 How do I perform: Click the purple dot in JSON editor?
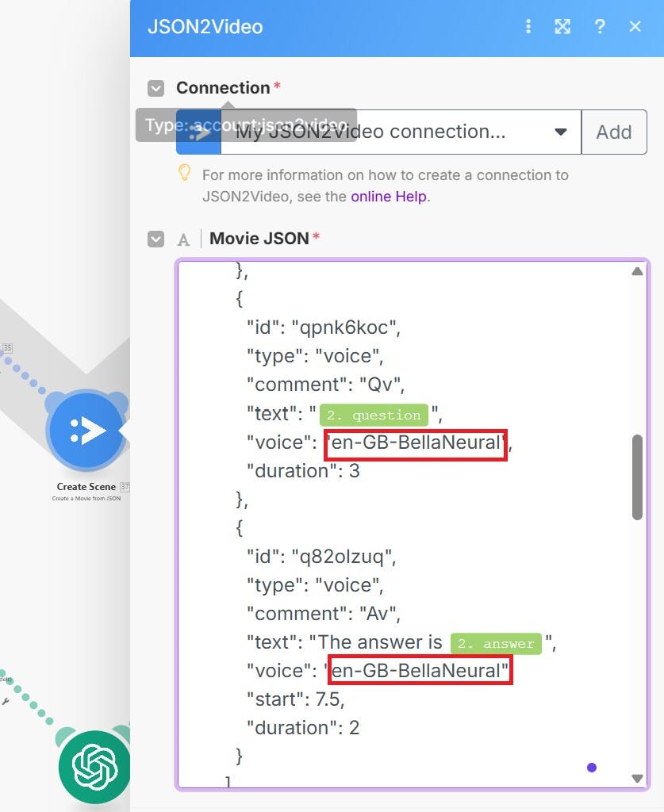click(x=591, y=767)
